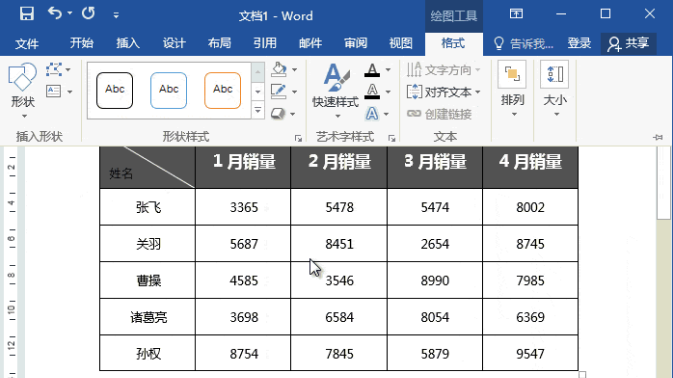Open the 大小 size menu button
Image resolution: width=673 pixels, height=378 pixels.
[x=555, y=90]
